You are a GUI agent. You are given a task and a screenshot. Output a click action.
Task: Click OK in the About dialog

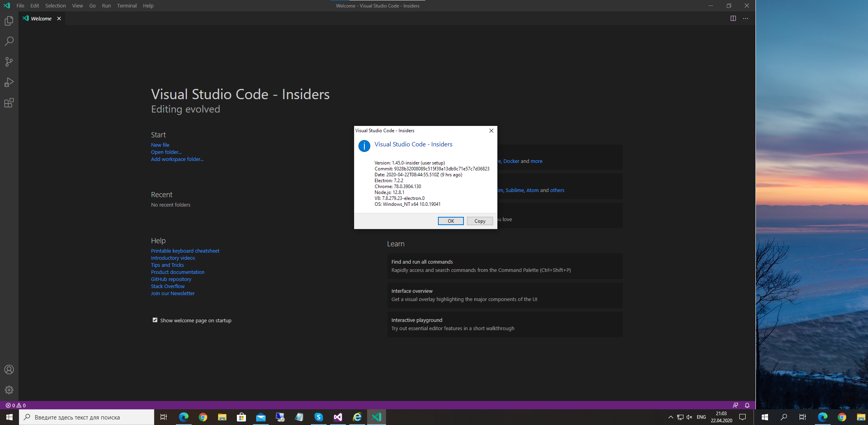[451, 221]
